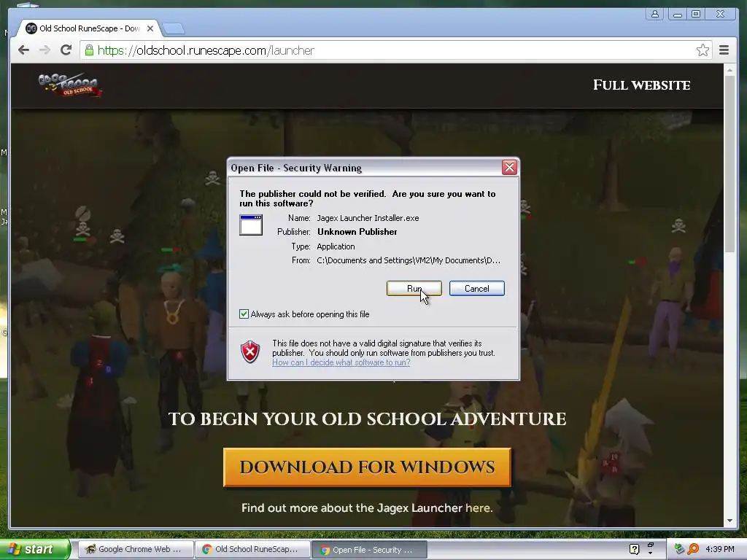The image size is (747, 560).
Task: Click the address bar URL field
Action: tap(395, 50)
